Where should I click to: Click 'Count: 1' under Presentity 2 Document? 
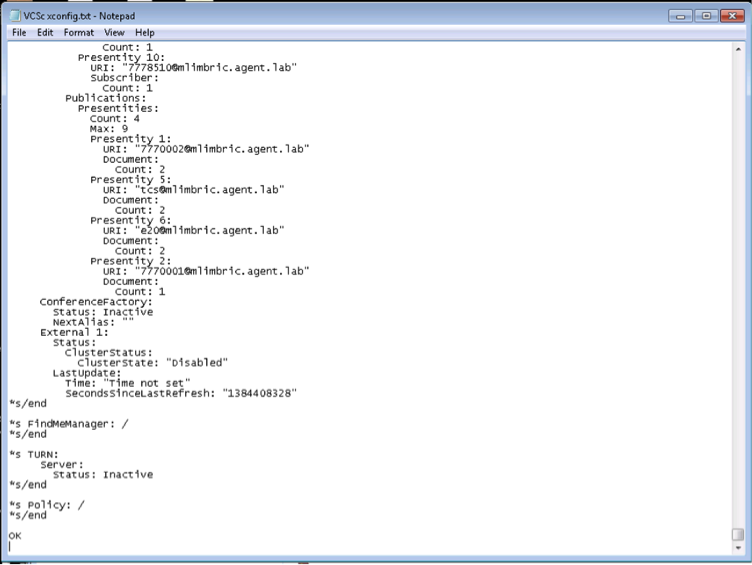click(140, 292)
